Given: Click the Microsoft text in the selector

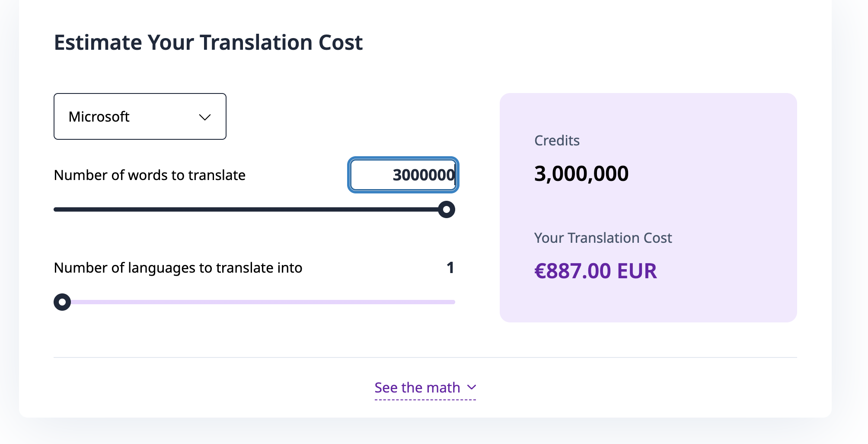Looking at the screenshot, I should pyautogui.click(x=99, y=117).
